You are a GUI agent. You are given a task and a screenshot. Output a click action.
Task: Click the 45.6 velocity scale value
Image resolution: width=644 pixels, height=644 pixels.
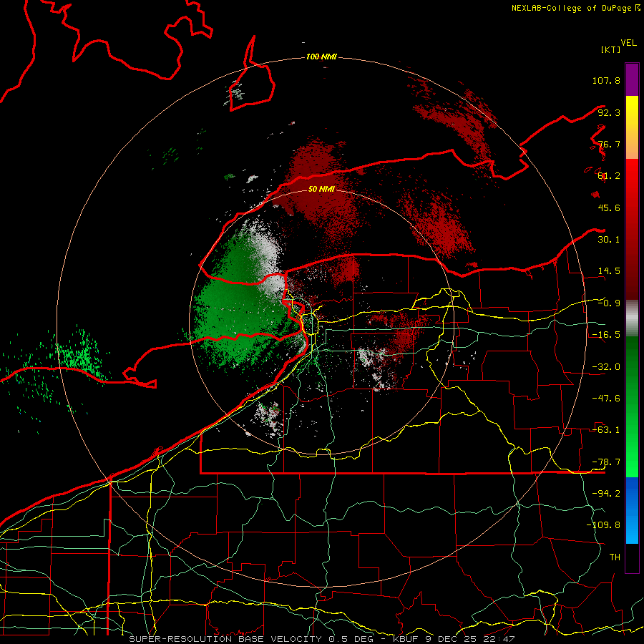point(609,208)
